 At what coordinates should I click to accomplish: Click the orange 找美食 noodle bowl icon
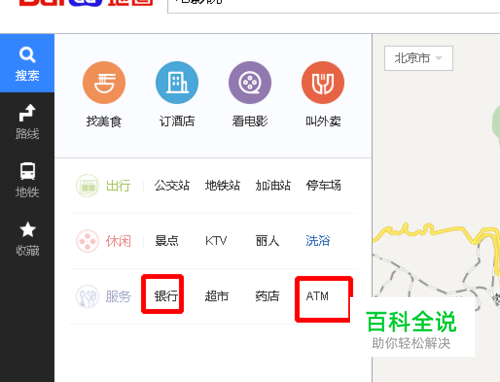(x=104, y=82)
